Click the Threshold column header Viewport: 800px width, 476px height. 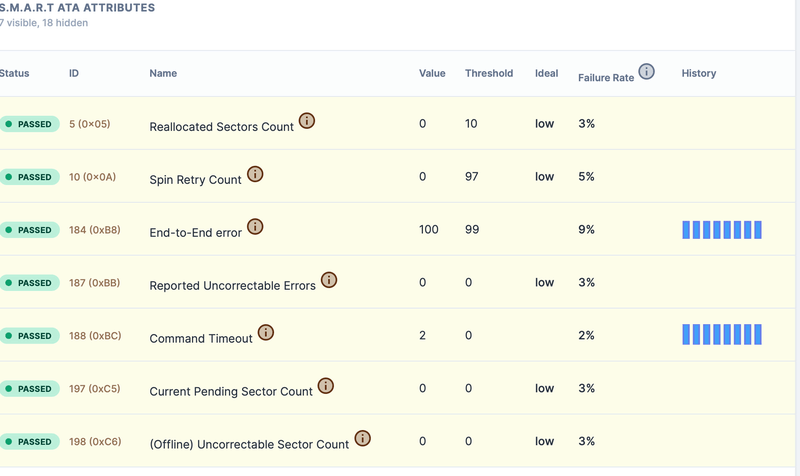tap(489, 73)
